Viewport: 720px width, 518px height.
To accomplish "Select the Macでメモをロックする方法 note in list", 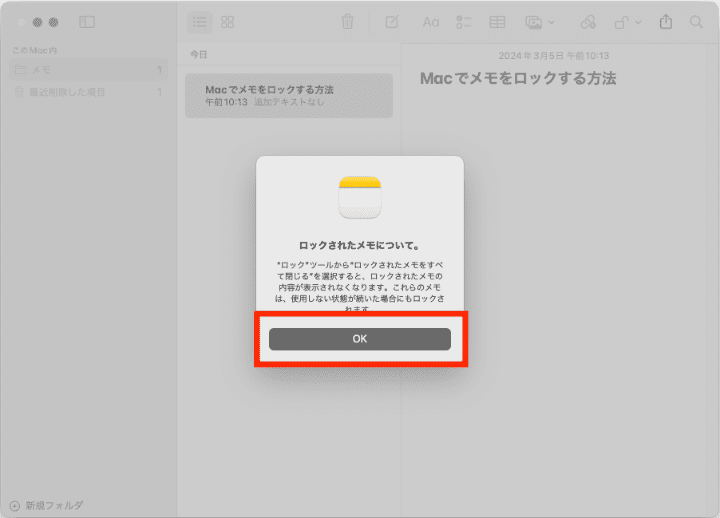I will [x=288, y=95].
